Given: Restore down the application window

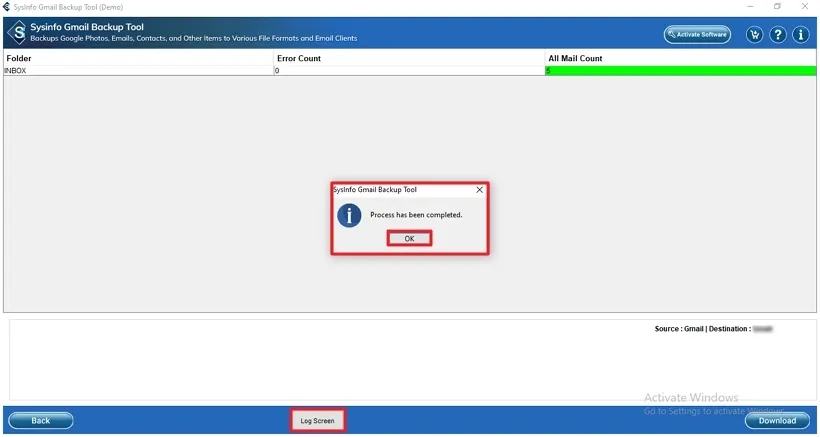Looking at the screenshot, I should (x=777, y=7).
